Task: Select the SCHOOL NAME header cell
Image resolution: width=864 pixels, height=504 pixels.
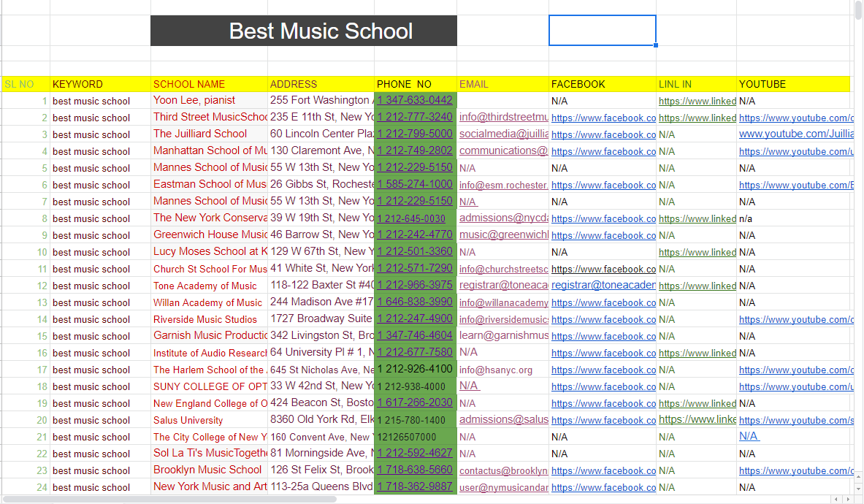Action: click(x=209, y=84)
